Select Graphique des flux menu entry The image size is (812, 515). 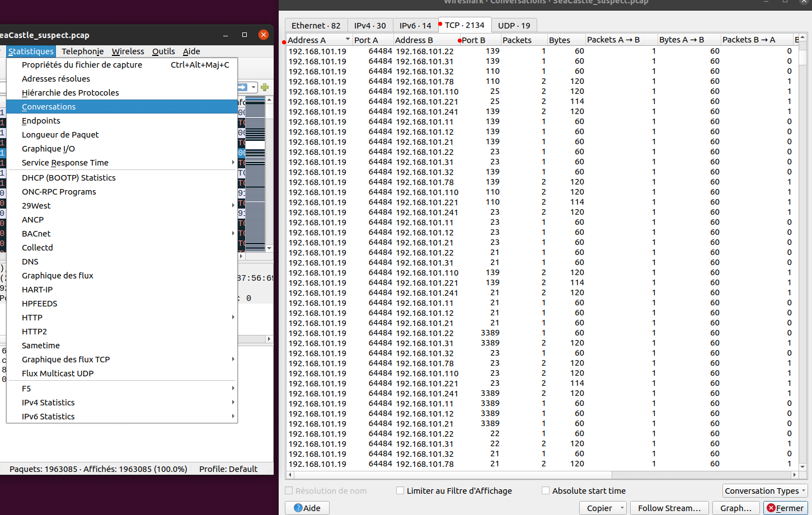(x=122, y=276)
